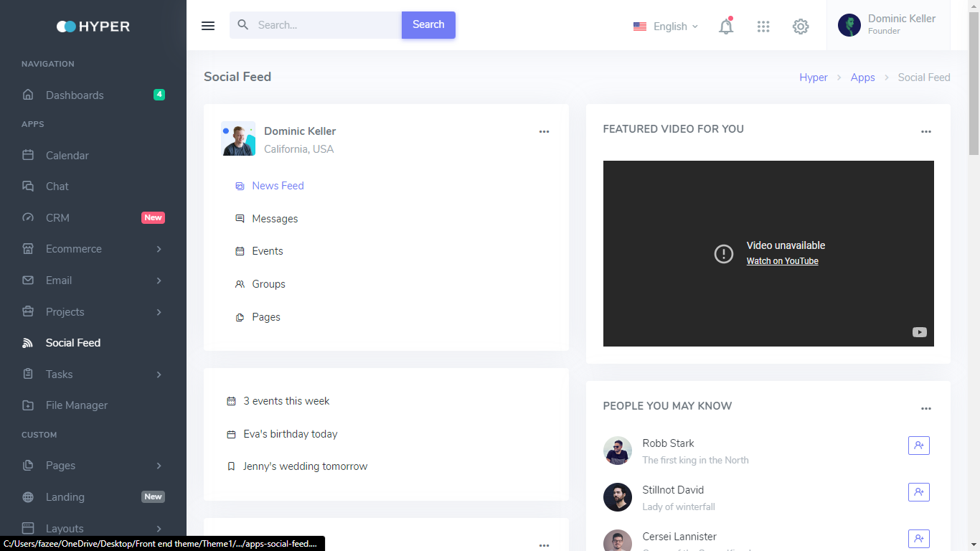
Task: Click the YouTube logo on video
Action: tap(919, 332)
